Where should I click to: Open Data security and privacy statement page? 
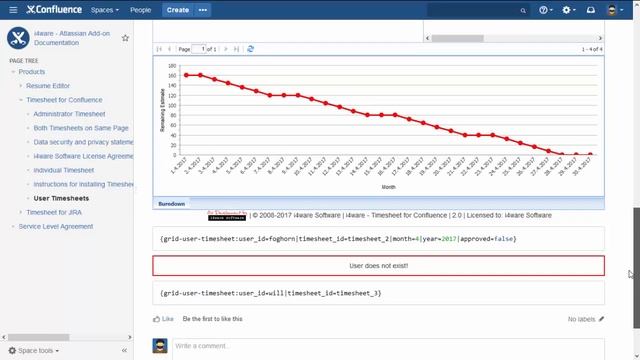click(83, 142)
